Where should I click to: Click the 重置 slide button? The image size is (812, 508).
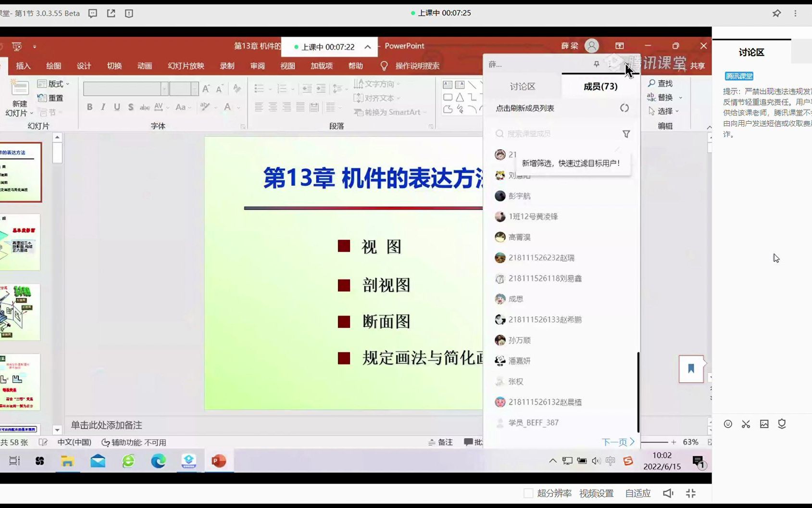[x=50, y=98]
